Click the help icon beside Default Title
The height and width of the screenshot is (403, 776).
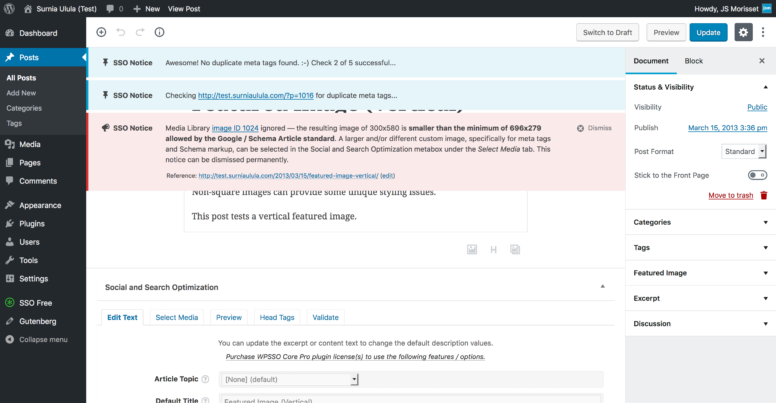[205, 400]
